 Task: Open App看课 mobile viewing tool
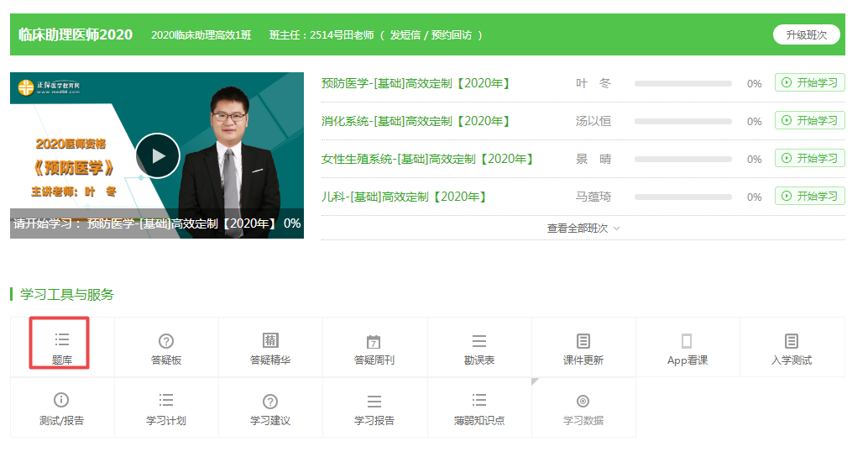click(x=687, y=348)
